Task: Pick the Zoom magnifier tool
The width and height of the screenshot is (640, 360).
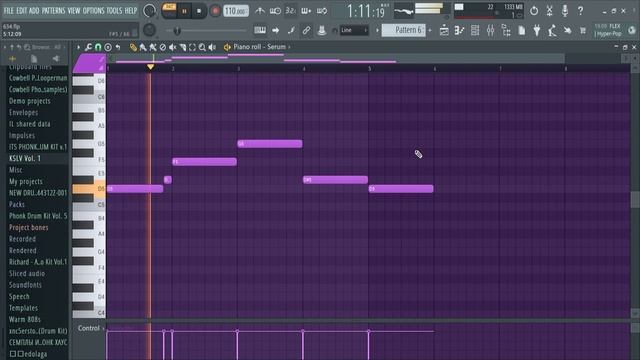Action: [x=202, y=47]
